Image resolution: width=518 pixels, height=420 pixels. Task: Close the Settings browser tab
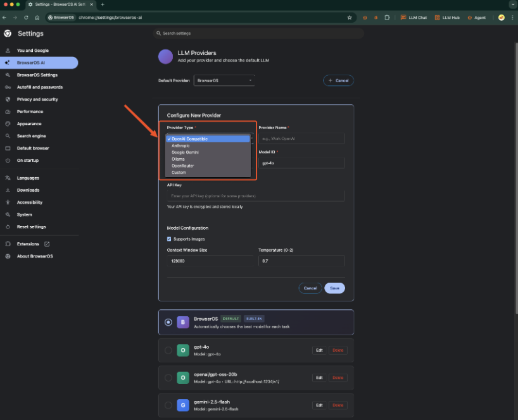pyautogui.click(x=92, y=4)
